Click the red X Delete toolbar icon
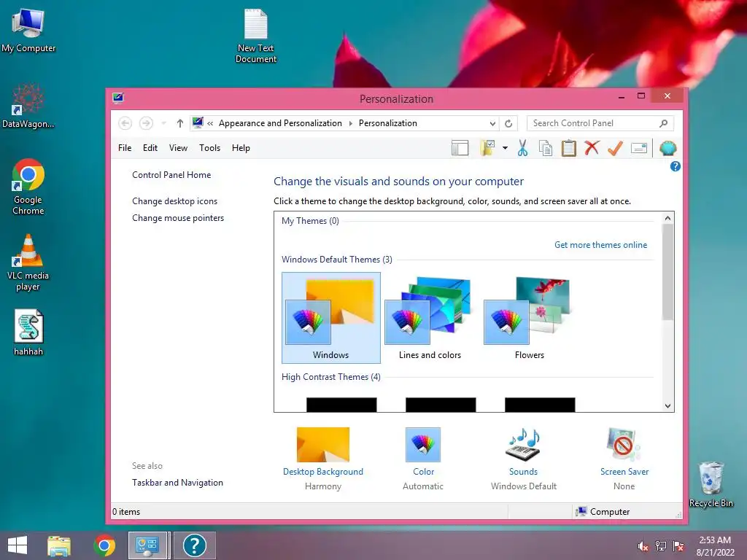Image resolution: width=747 pixels, height=560 pixels. (x=592, y=148)
